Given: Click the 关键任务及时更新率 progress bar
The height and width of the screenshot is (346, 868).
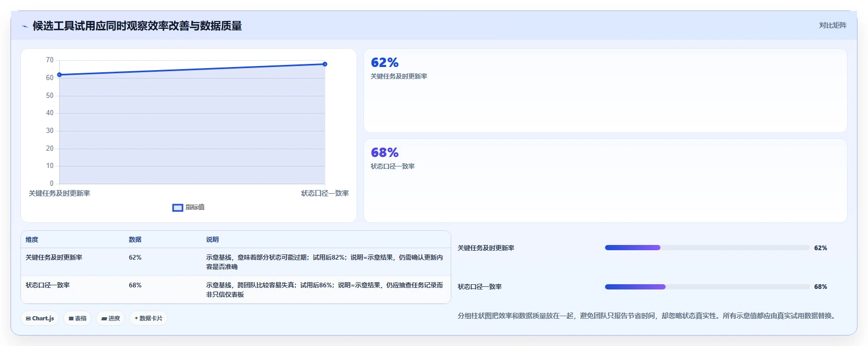Looking at the screenshot, I should (707, 248).
